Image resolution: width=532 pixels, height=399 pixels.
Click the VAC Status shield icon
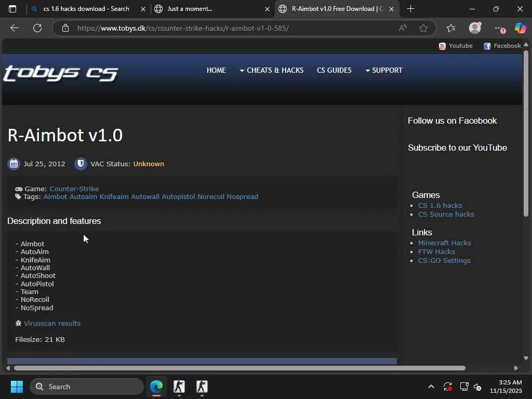tap(81, 164)
